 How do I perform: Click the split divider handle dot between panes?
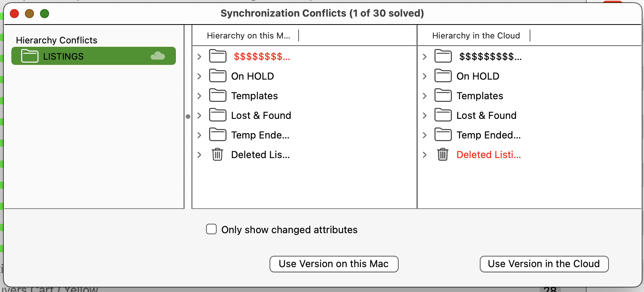tap(188, 116)
